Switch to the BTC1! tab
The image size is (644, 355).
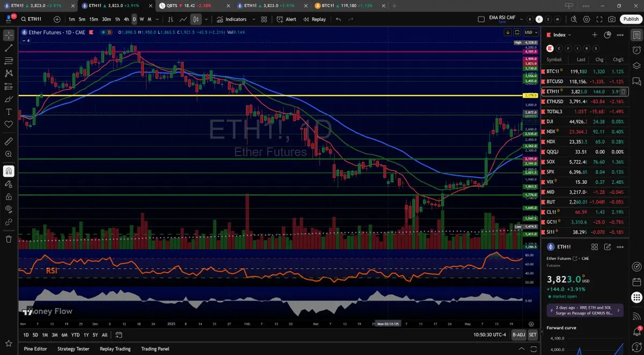pyautogui.click(x=349, y=5)
